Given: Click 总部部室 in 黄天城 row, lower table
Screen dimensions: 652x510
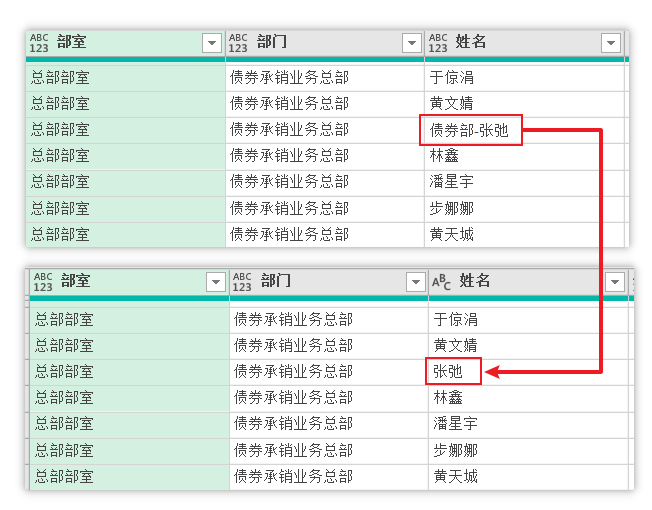Looking at the screenshot, I should [x=64, y=477].
